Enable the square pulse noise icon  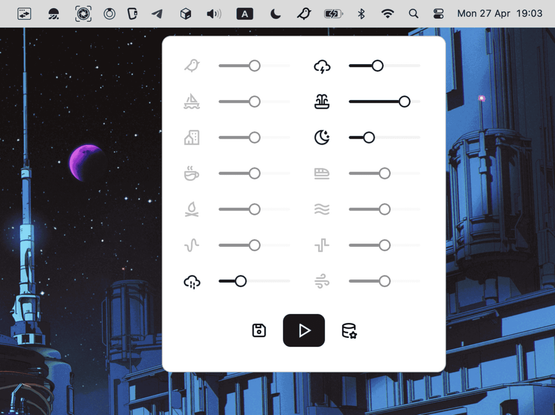pos(322,245)
